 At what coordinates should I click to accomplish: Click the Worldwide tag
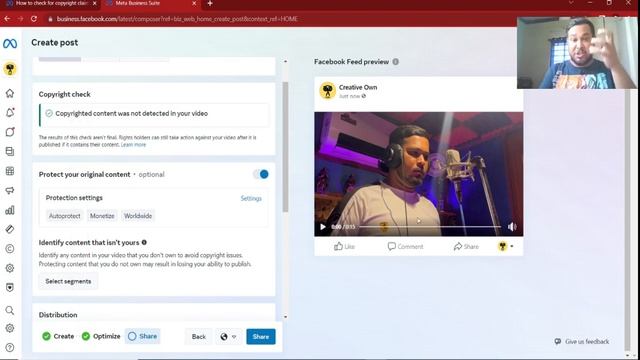138,216
